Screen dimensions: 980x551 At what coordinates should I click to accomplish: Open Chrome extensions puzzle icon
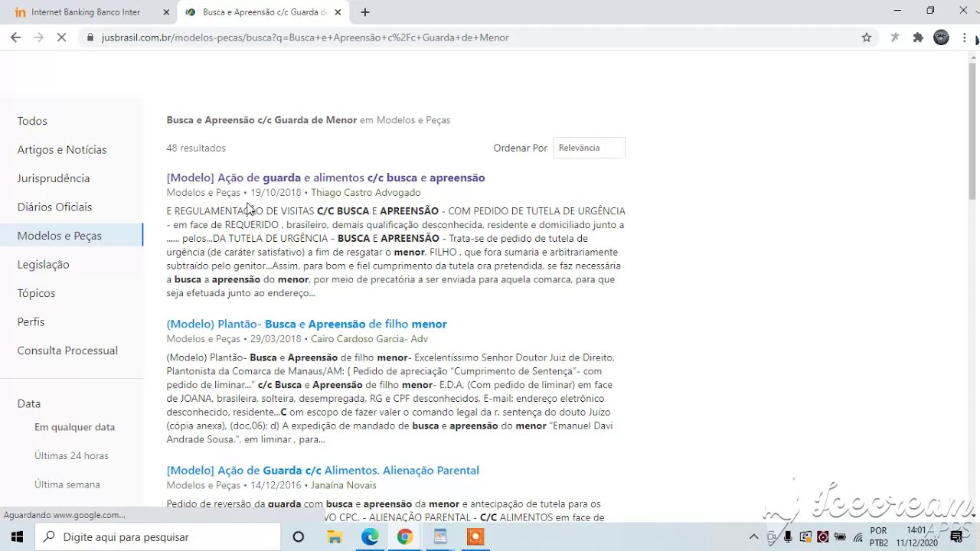[918, 37]
